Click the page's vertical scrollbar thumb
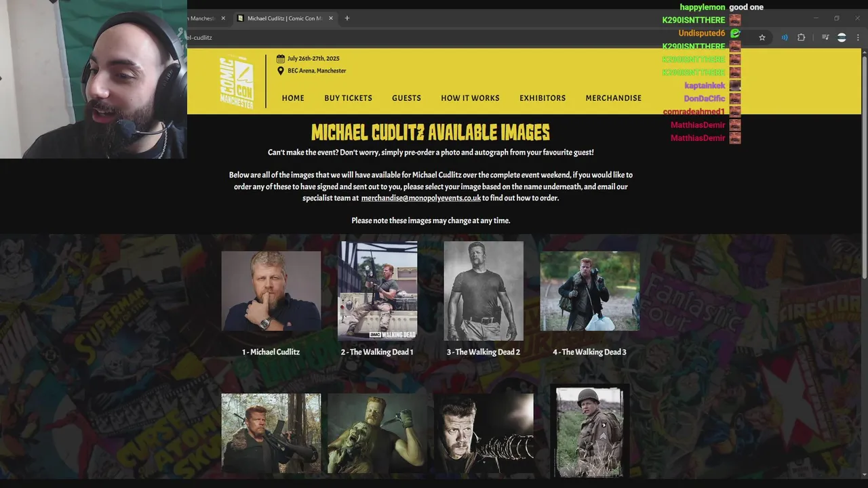868x488 pixels. coord(864,166)
